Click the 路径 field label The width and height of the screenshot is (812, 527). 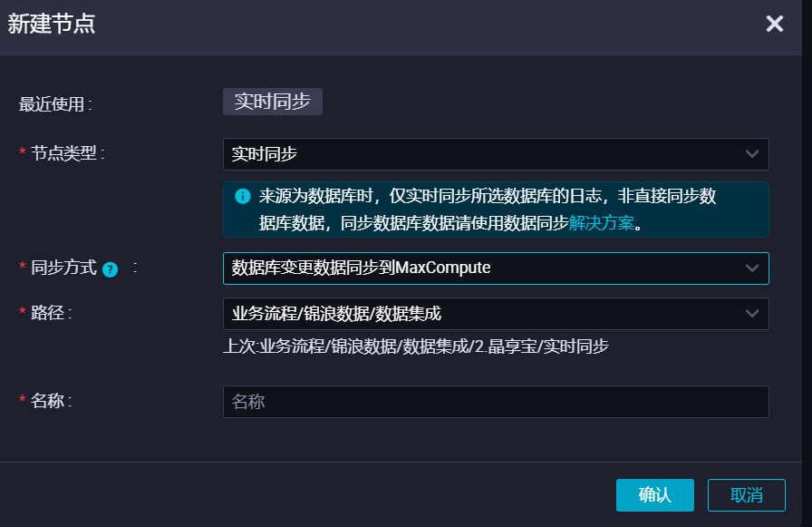pos(52,313)
